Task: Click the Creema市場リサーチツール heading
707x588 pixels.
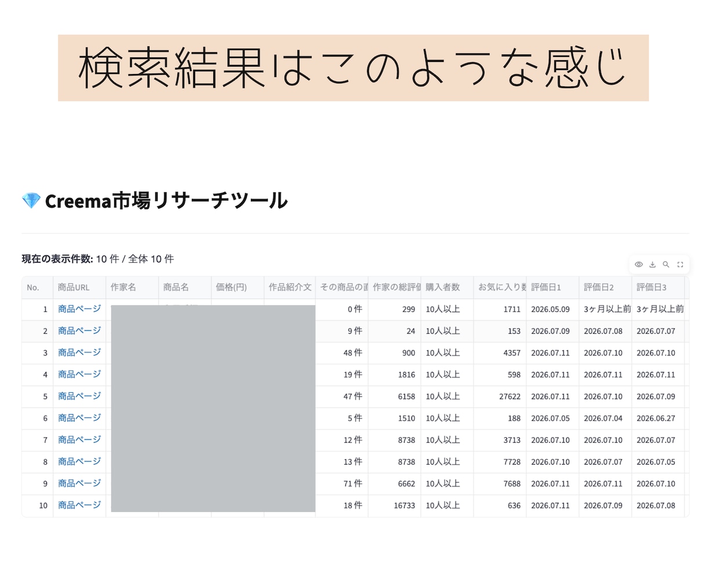Action: coord(166,201)
